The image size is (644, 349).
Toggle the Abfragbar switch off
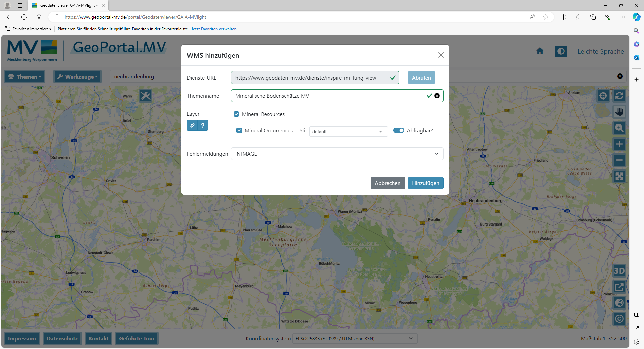coord(399,130)
